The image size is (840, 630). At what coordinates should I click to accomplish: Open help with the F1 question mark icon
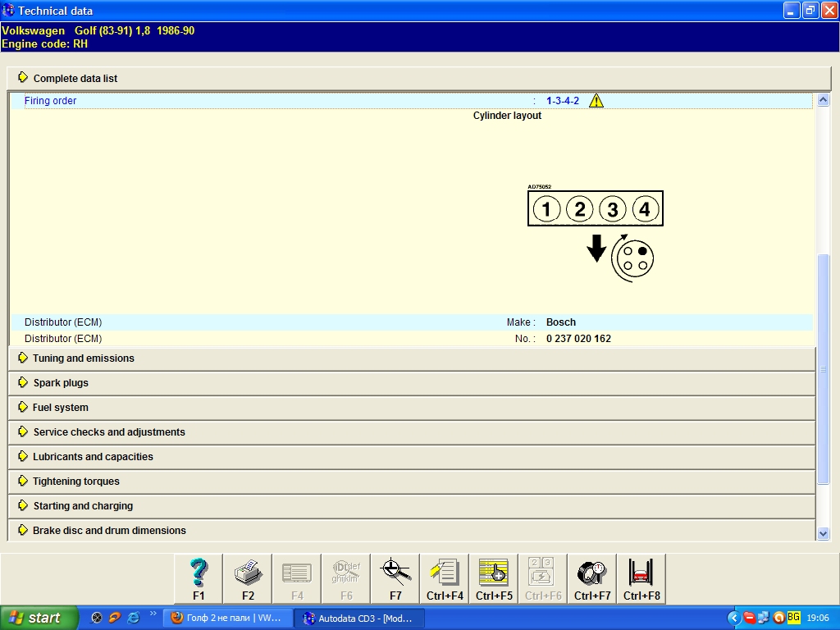(x=199, y=578)
